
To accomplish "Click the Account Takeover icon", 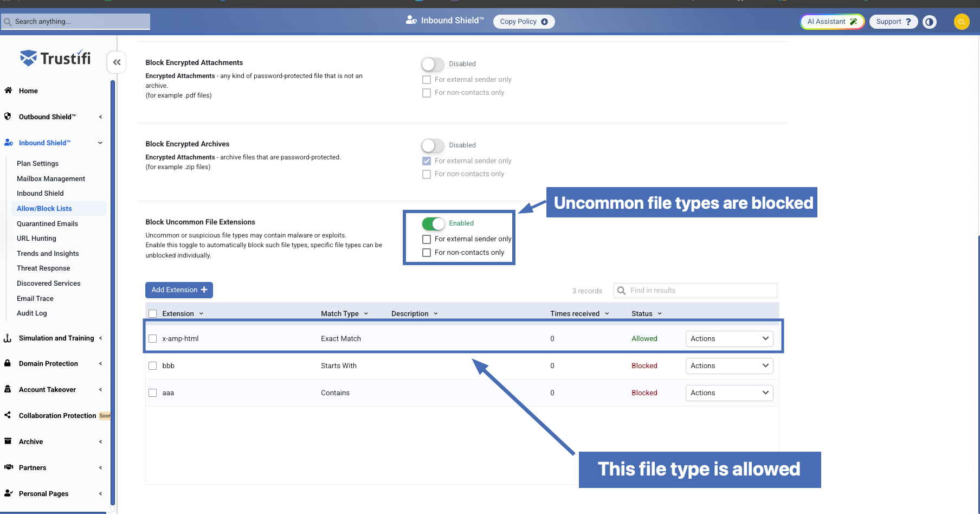I will [8, 389].
